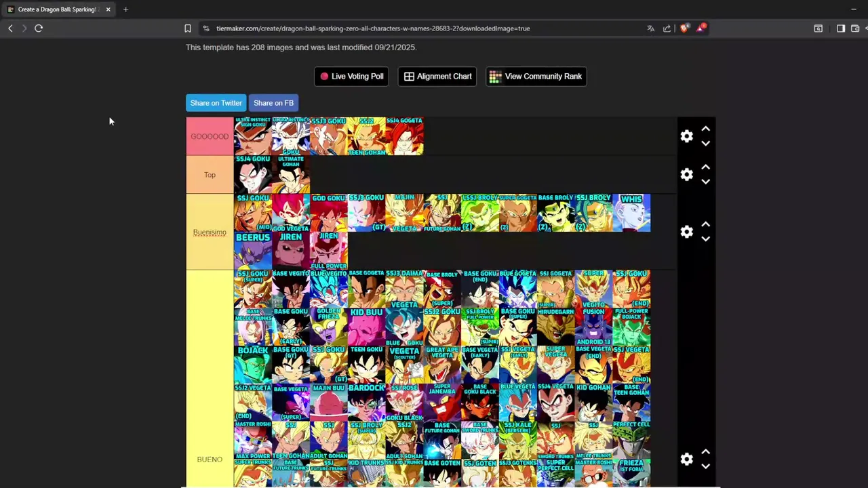The height and width of the screenshot is (488, 868).
Task: Click the share page icon in address bar
Action: click(x=667, y=28)
